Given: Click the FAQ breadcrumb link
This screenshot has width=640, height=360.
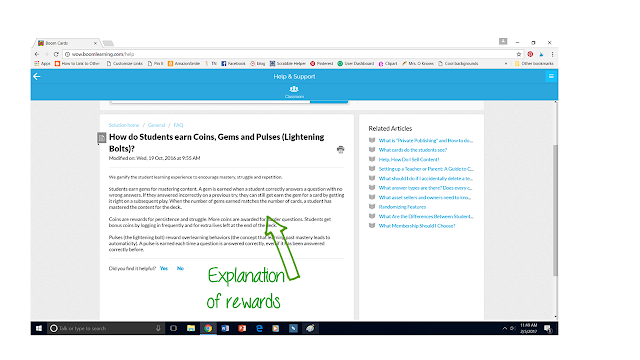Looking at the screenshot, I should tap(178, 125).
